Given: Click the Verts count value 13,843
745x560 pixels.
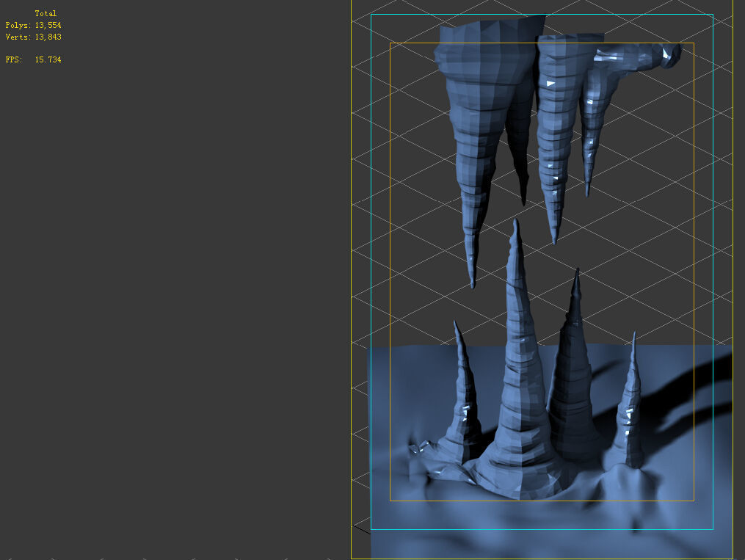Looking at the screenshot, I should [x=48, y=37].
